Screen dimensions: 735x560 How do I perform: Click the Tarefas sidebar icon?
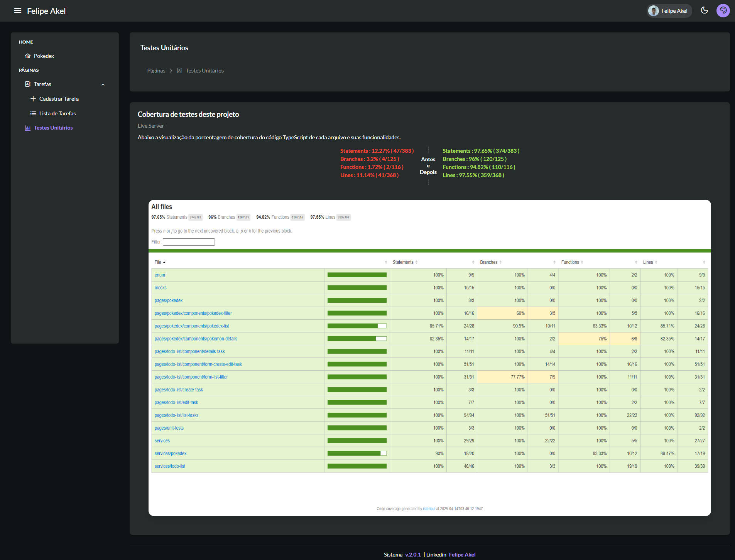click(28, 84)
